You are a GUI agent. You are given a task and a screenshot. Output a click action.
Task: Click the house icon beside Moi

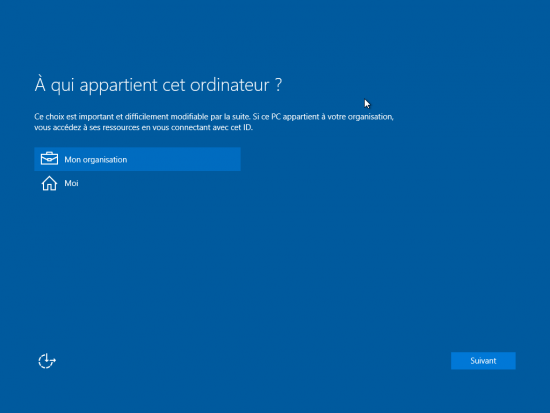49,183
